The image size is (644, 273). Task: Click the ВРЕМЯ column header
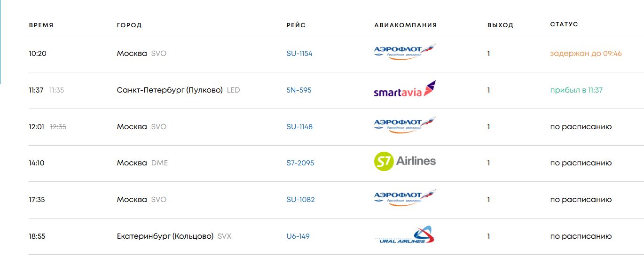point(41,25)
